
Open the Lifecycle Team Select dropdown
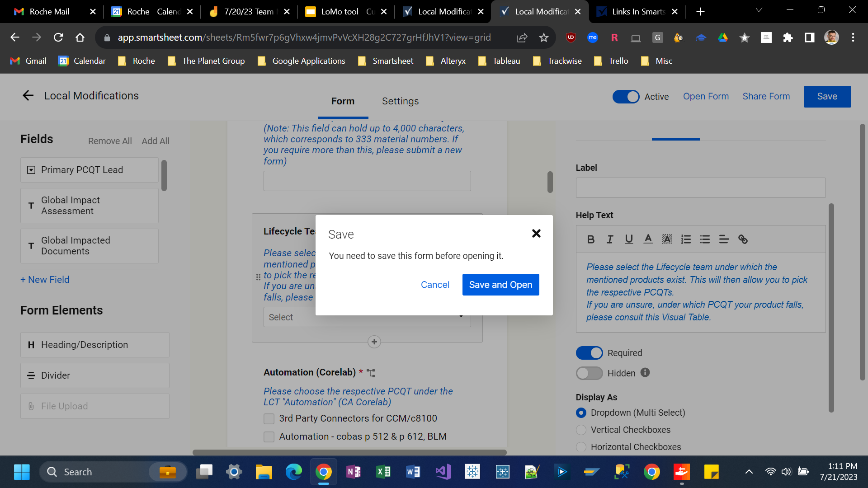pyautogui.click(x=367, y=317)
